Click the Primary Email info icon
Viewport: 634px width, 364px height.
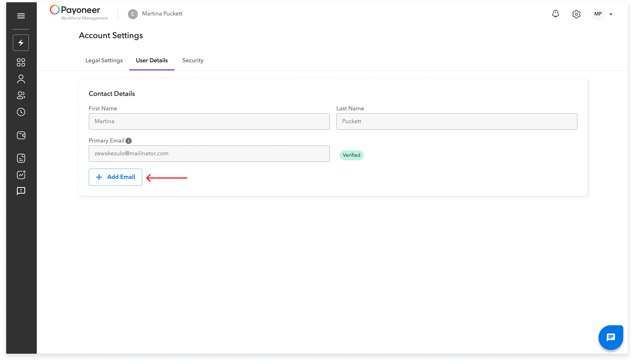tap(129, 141)
